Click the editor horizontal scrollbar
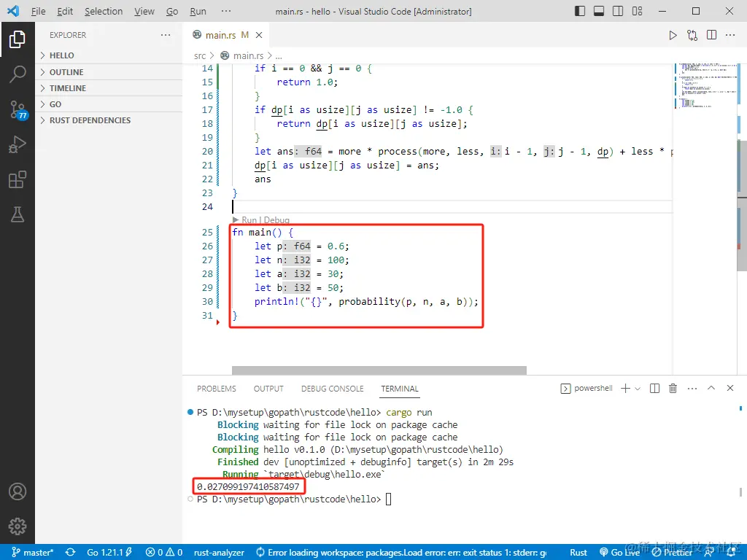The width and height of the screenshot is (747, 560). point(379,370)
